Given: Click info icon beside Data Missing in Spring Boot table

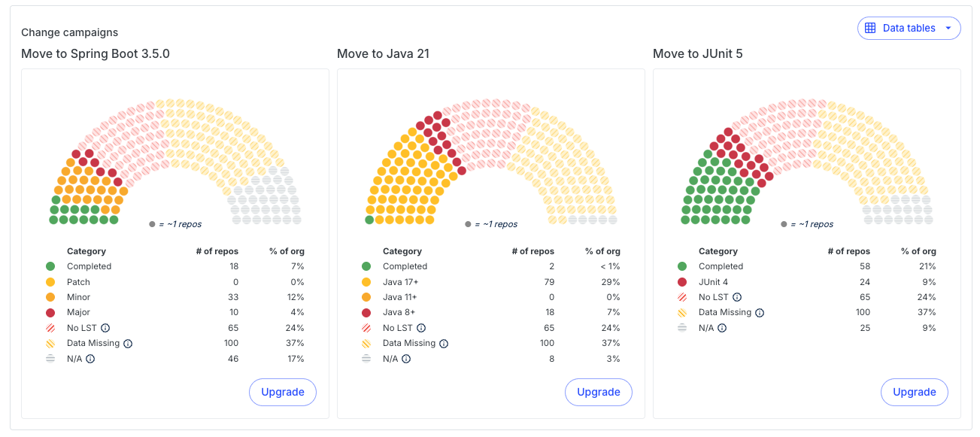Looking at the screenshot, I should click(128, 343).
